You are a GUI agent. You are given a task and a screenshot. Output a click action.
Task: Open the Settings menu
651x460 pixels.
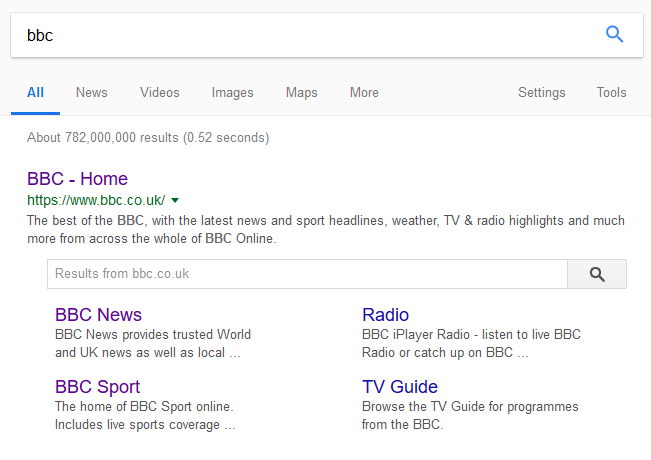click(x=541, y=93)
